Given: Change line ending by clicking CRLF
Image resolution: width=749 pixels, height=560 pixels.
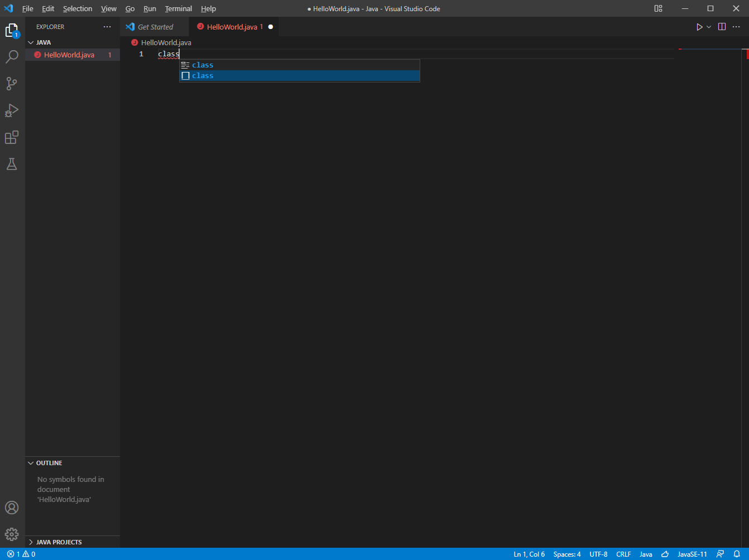Looking at the screenshot, I should pos(623,554).
